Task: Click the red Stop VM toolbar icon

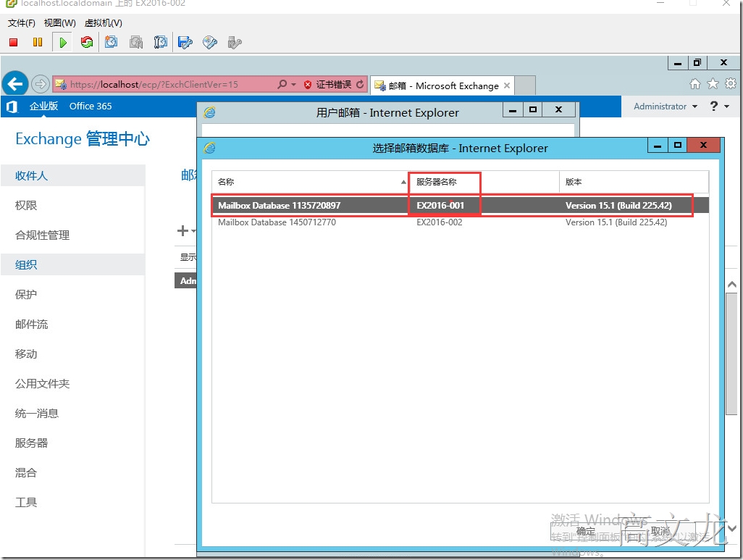Action: pyautogui.click(x=13, y=43)
